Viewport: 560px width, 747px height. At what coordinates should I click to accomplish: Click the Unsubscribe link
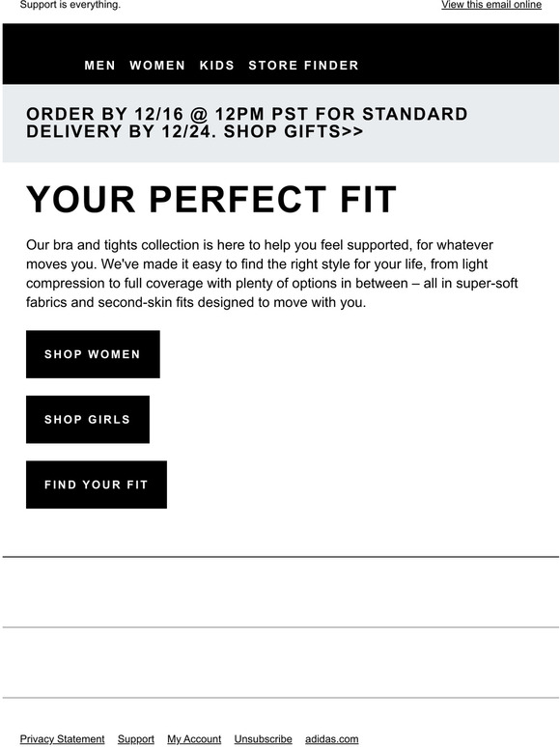pyautogui.click(x=263, y=739)
